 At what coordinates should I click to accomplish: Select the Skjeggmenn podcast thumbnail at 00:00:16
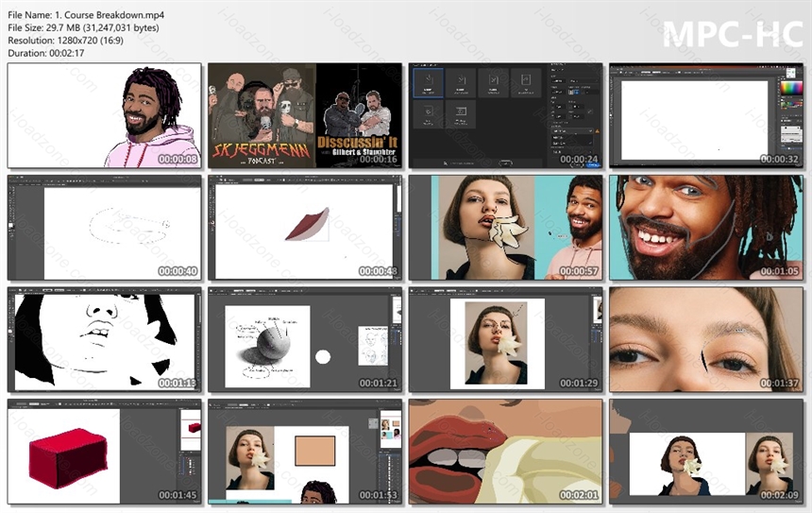[305, 116]
